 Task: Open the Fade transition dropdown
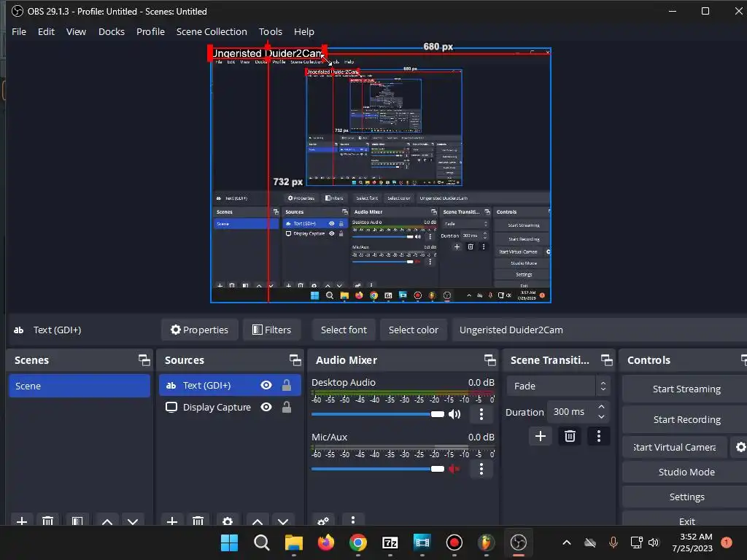click(x=558, y=386)
